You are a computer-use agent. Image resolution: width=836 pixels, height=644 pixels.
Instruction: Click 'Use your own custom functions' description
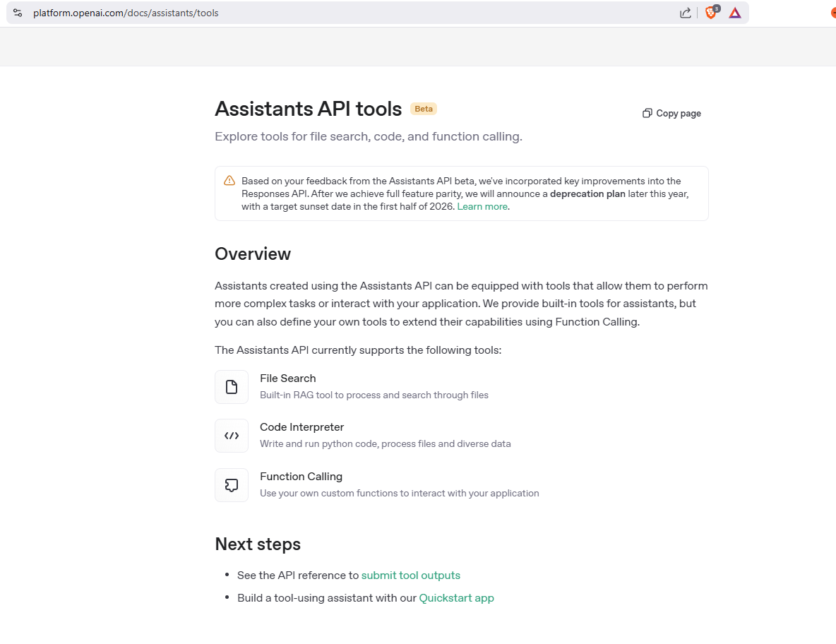click(400, 493)
